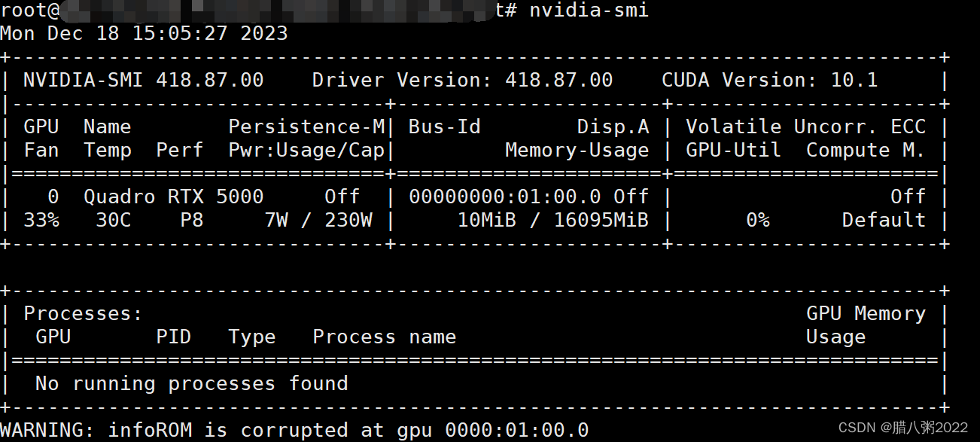The image size is (980, 442).
Task: Click the power reading 7W / 230W
Action: click(318, 220)
